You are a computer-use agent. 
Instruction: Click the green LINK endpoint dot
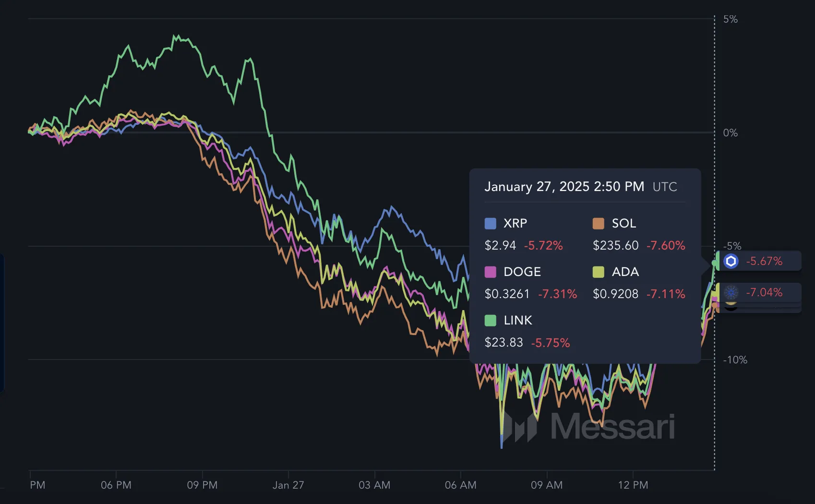[714, 263]
